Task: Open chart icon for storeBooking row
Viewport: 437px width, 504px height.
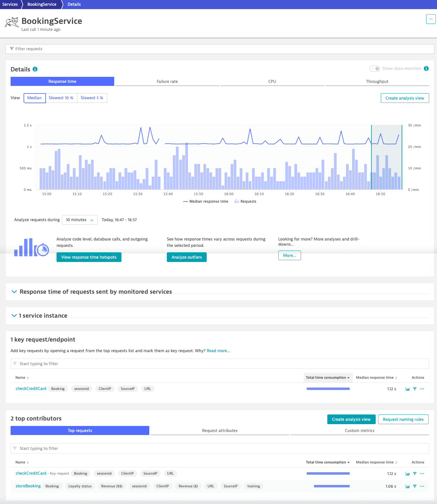Action: (x=407, y=486)
